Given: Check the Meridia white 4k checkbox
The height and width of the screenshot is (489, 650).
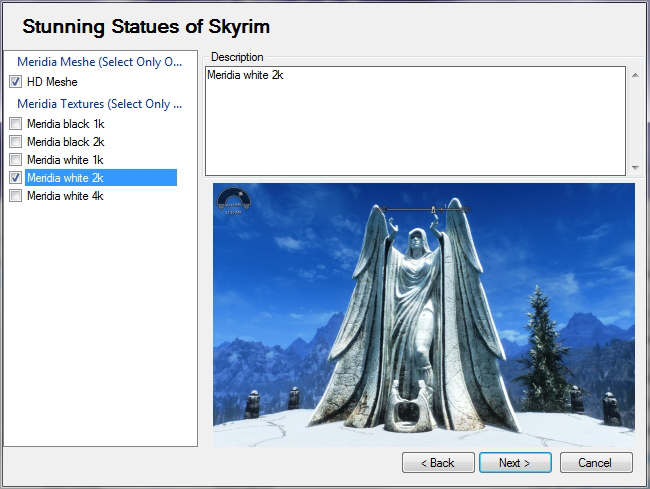Looking at the screenshot, I should coord(15,196).
